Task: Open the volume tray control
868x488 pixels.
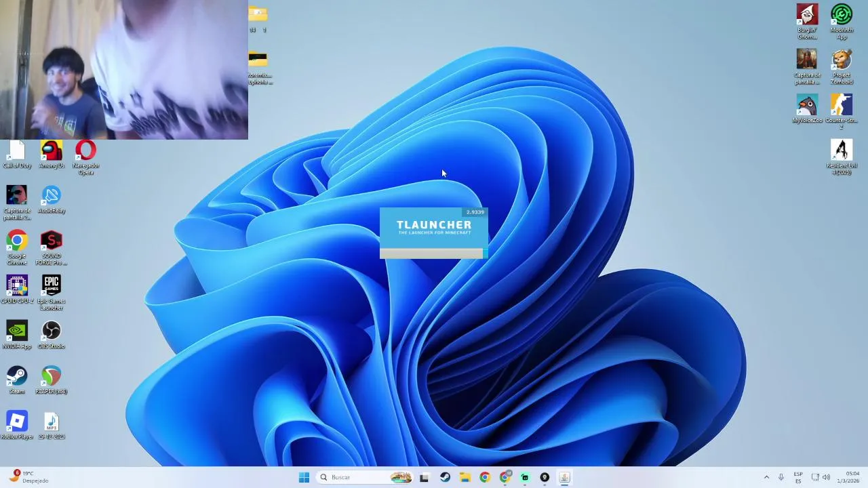Action: 826,477
